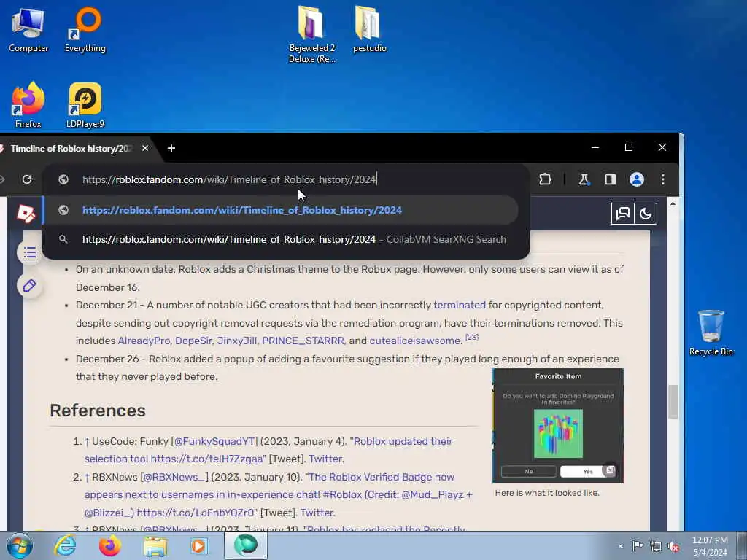
Task: Open Firefox from the taskbar
Action: pyautogui.click(x=109, y=545)
